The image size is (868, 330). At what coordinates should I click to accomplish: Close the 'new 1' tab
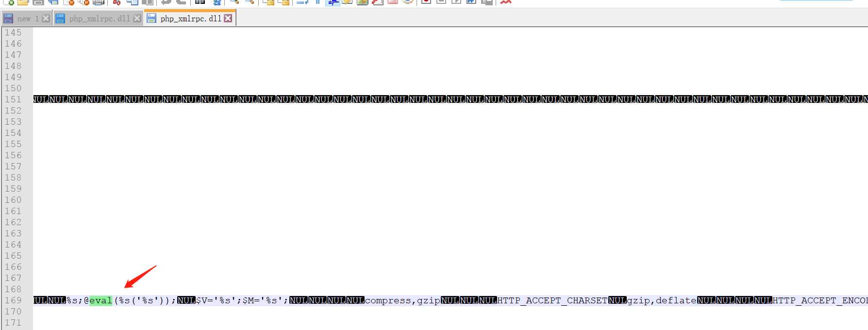(46, 18)
